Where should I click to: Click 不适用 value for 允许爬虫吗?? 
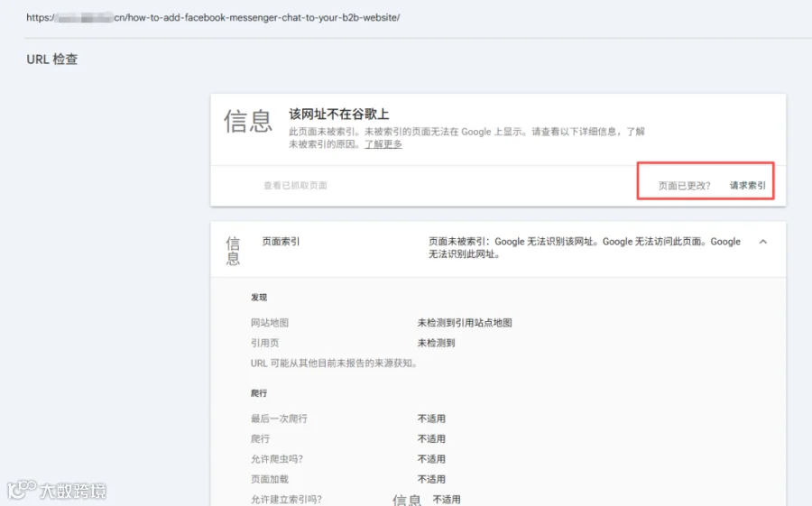[431, 459]
